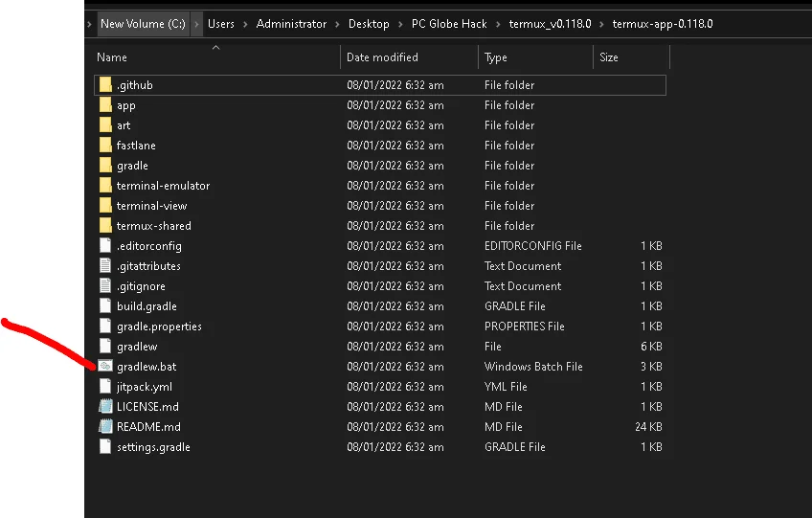Click the EDITORCONFIG File type cell
This screenshot has width=812, height=518.
(532, 246)
